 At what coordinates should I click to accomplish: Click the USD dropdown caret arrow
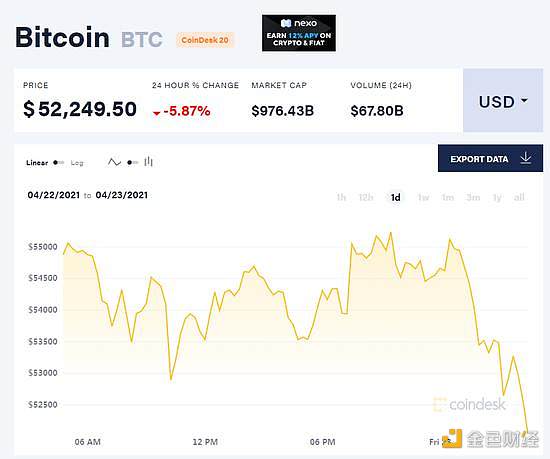[x=524, y=101]
